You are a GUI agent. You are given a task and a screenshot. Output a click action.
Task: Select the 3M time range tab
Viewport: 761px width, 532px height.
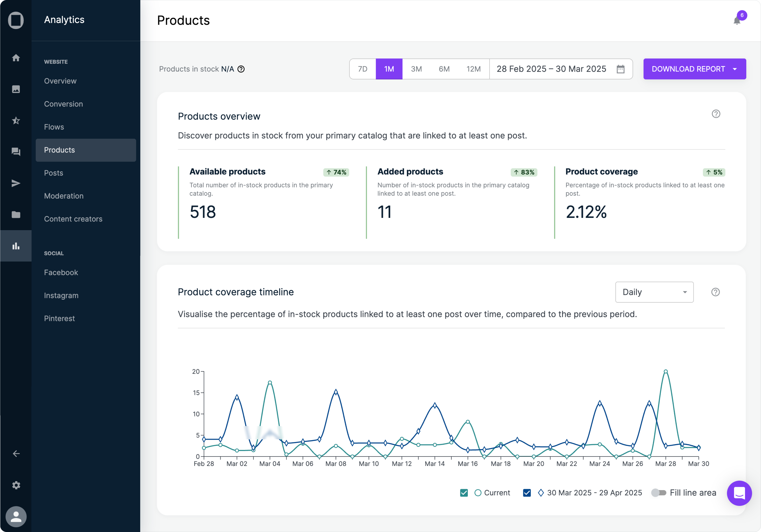pyautogui.click(x=416, y=69)
